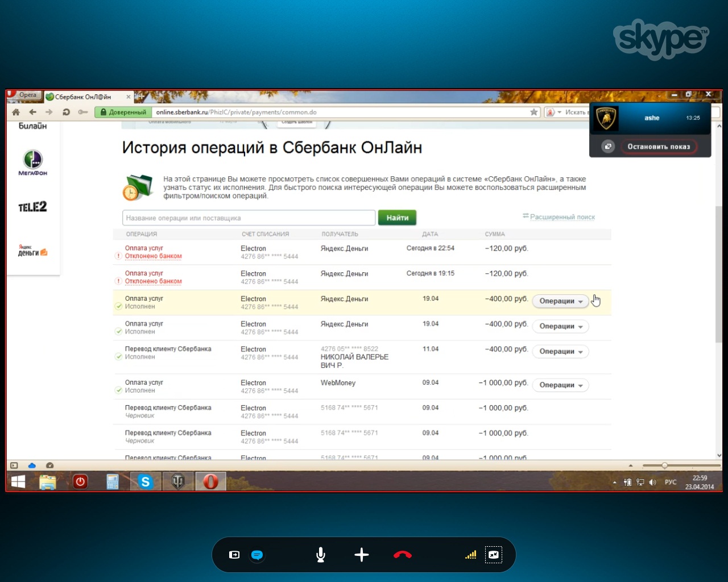Select the МегаФон provider icon

click(33, 163)
